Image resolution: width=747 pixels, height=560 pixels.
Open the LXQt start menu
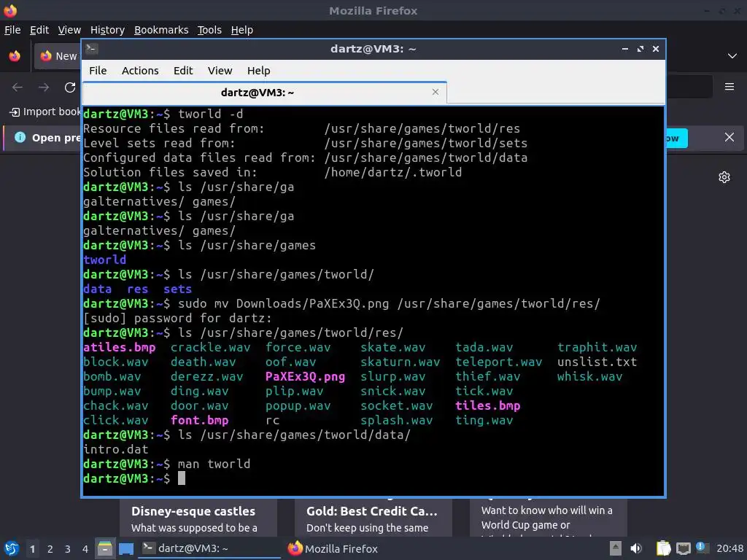[x=12, y=548]
